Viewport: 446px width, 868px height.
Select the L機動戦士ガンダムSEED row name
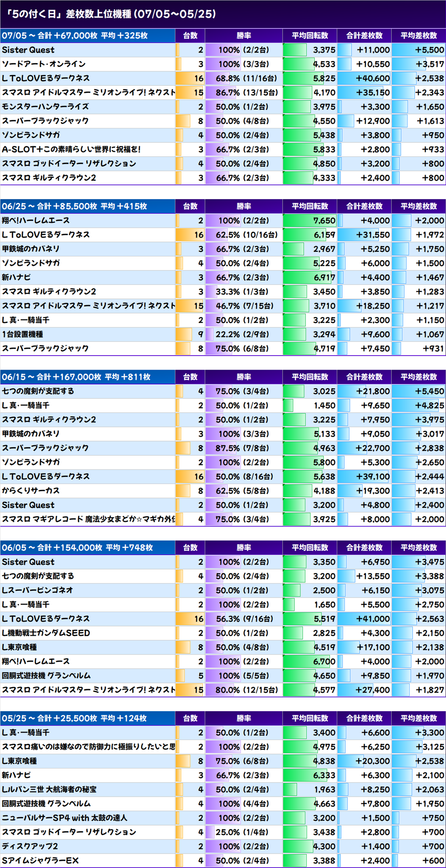(46, 633)
